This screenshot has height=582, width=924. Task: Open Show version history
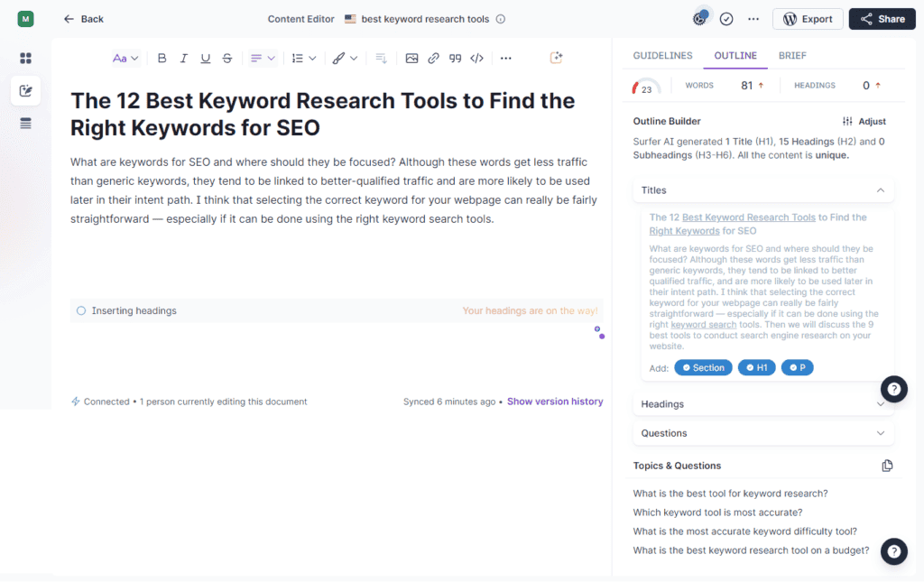(x=555, y=401)
